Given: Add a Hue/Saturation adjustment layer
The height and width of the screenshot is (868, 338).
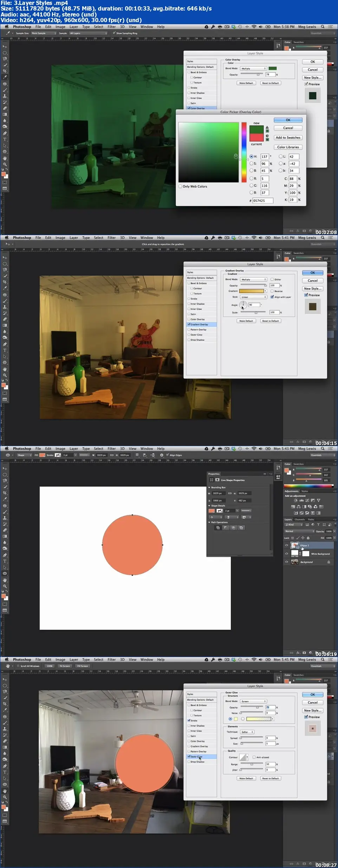Looking at the screenshot, I should click(293, 506).
